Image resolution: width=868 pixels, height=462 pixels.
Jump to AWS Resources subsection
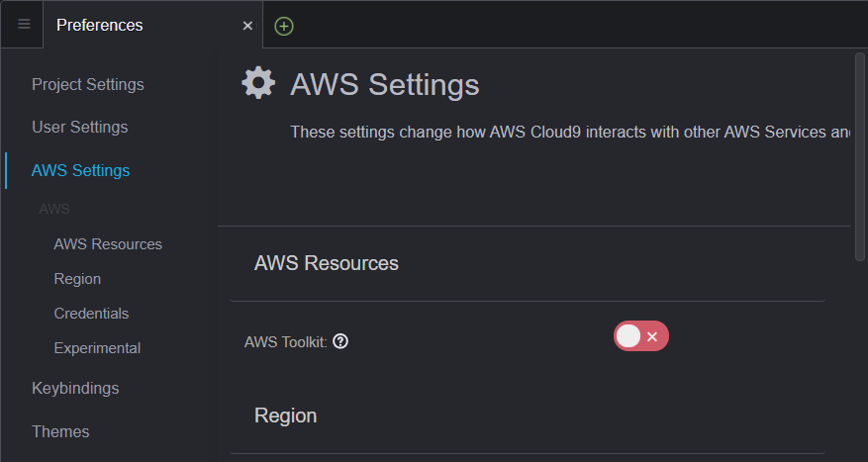tap(108, 244)
